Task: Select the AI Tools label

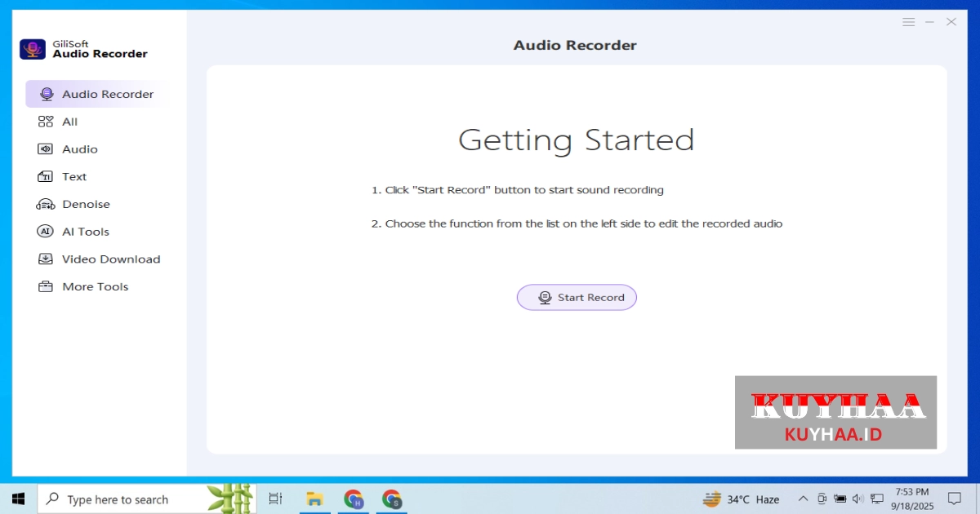Action: [86, 232]
